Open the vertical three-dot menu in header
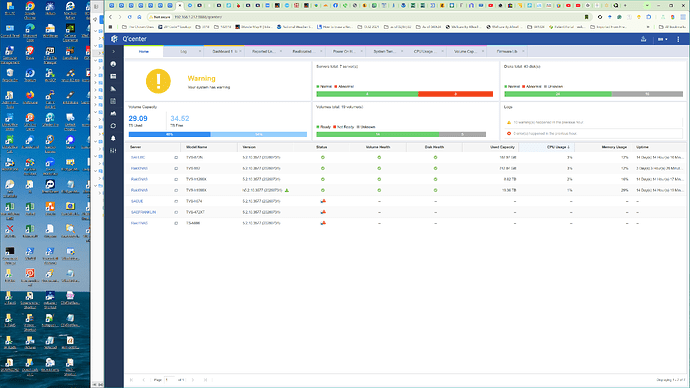This screenshot has width=690, height=388. (678, 39)
